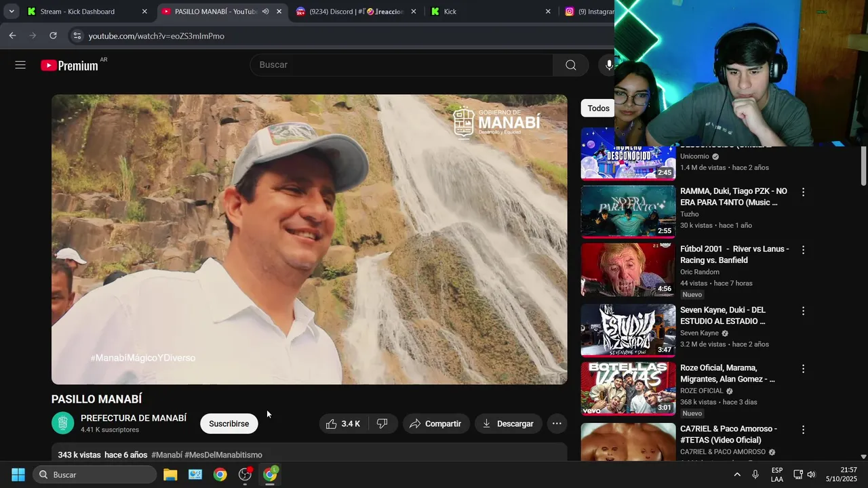Go back in browser history
Image resolution: width=868 pixels, height=488 pixels.
point(13,36)
